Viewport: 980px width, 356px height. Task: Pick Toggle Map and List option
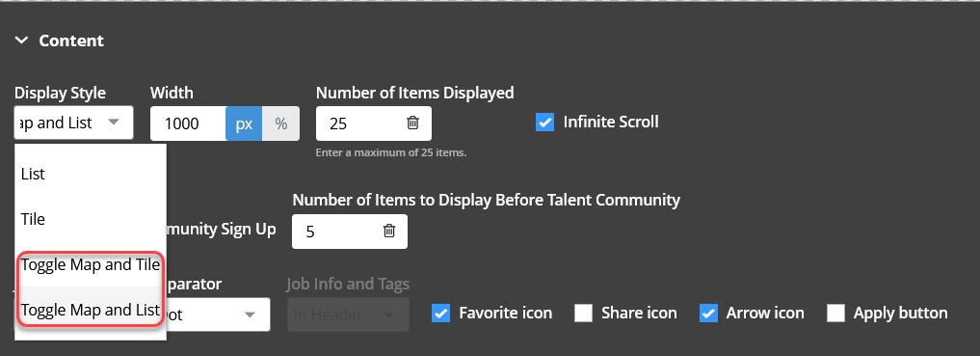(x=91, y=310)
